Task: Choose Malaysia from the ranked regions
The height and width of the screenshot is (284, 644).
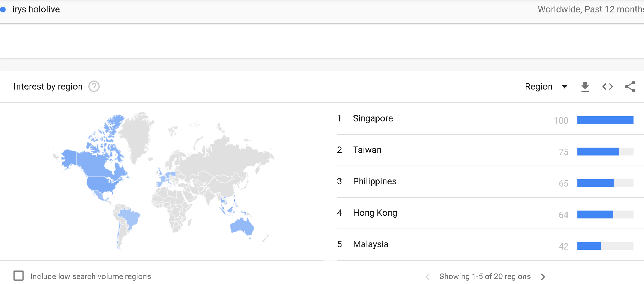Action: (x=370, y=245)
